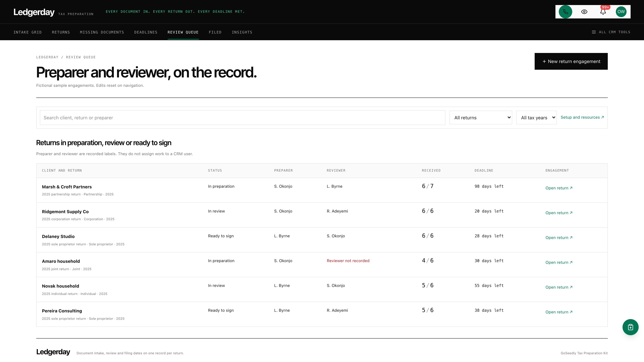Click the green phone call icon
This screenshot has width=644, height=362.
565,12
